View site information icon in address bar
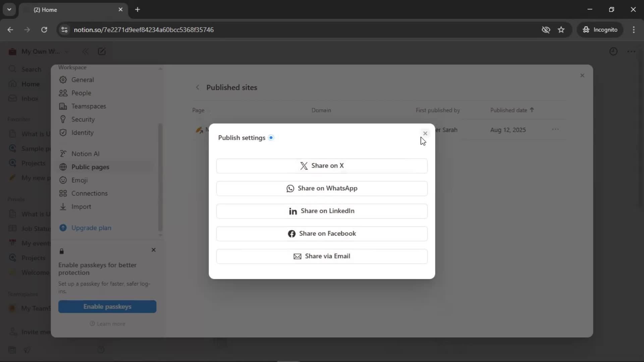 pos(64,30)
